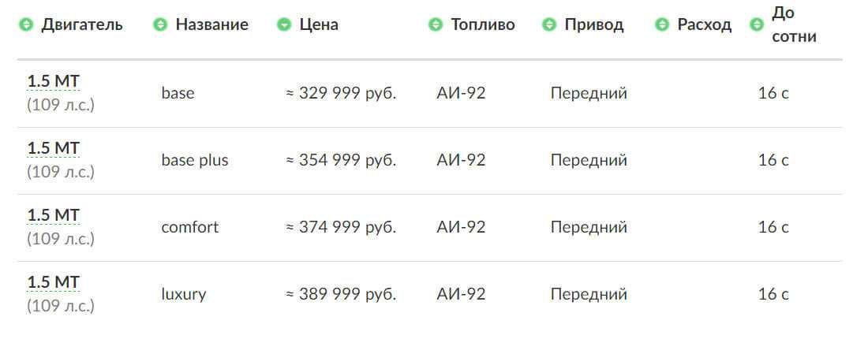Select the luxury trim name
The image size is (868, 339).
[183, 294]
